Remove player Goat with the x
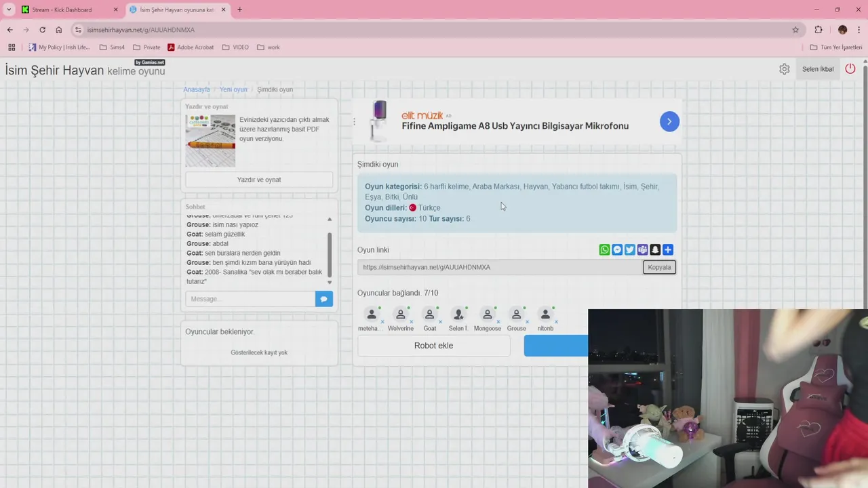 tap(441, 322)
